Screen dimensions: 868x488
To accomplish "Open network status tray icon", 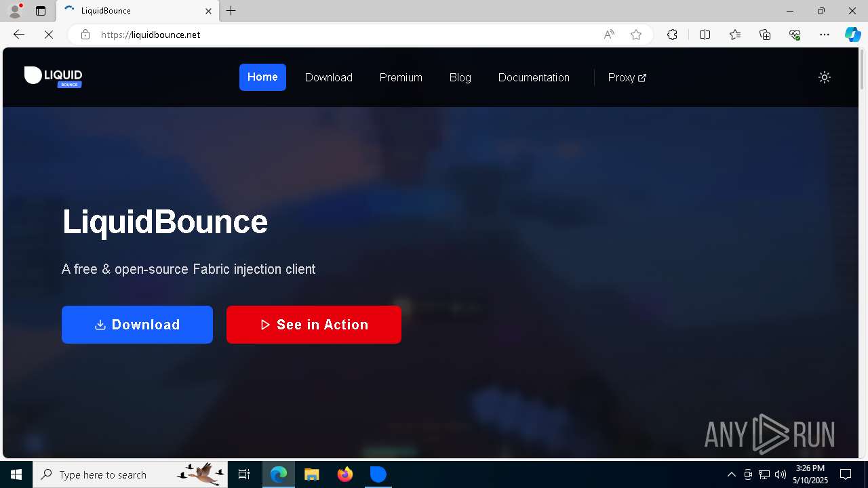I will (764, 474).
